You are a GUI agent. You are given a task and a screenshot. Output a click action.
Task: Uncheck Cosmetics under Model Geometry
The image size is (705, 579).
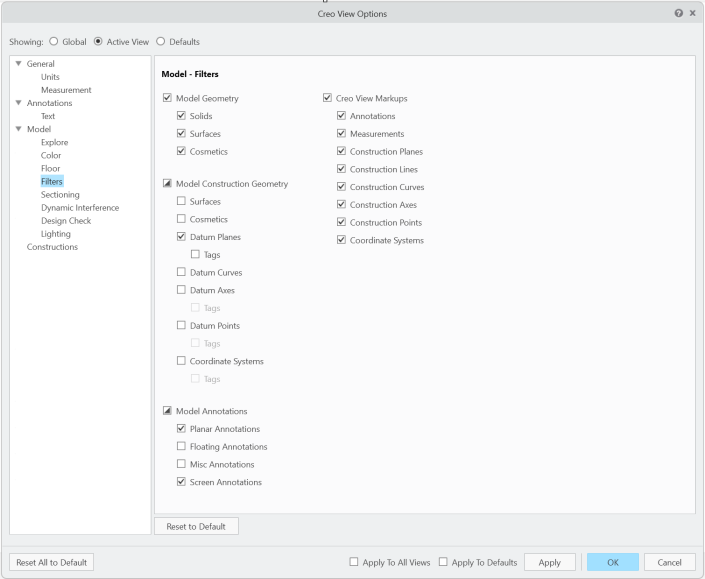pyautogui.click(x=181, y=151)
